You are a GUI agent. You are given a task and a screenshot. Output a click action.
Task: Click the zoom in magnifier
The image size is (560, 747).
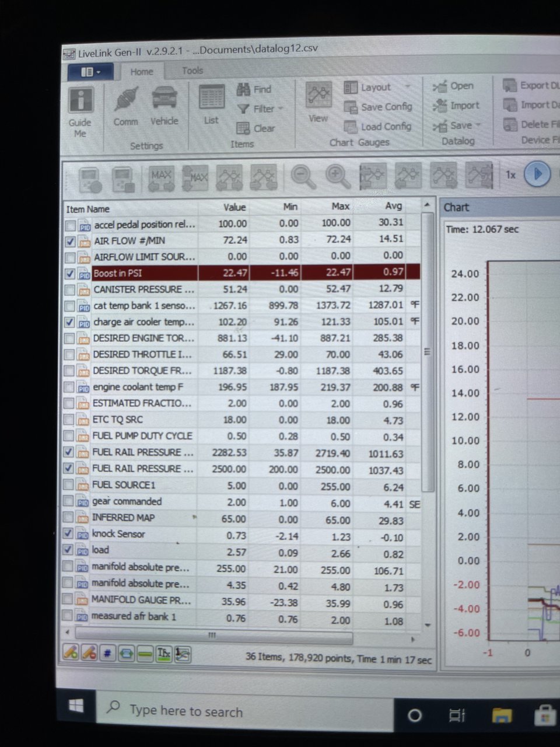[x=338, y=176]
